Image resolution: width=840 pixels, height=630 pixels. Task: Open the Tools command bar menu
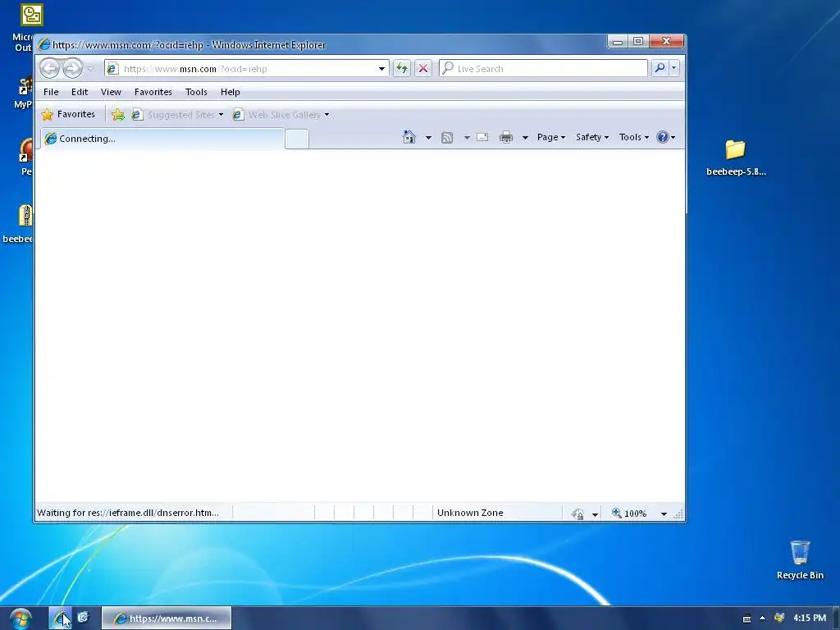pyautogui.click(x=634, y=137)
